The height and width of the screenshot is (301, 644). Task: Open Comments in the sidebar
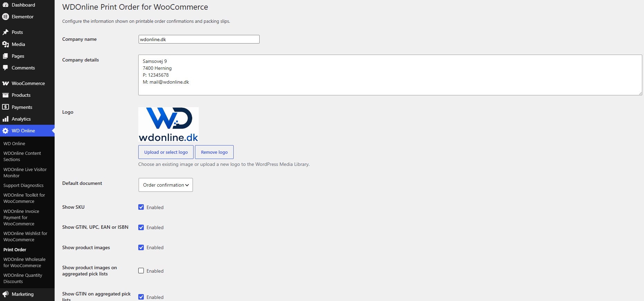point(27,68)
